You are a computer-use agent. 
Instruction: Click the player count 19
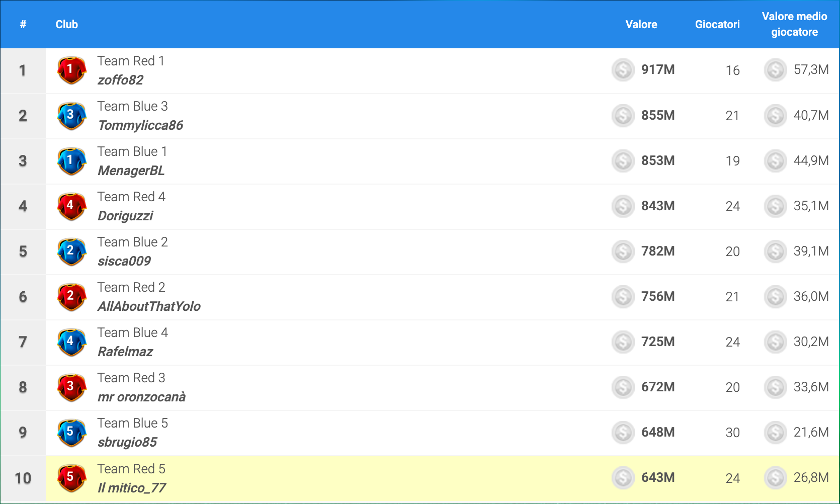(x=732, y=161)
